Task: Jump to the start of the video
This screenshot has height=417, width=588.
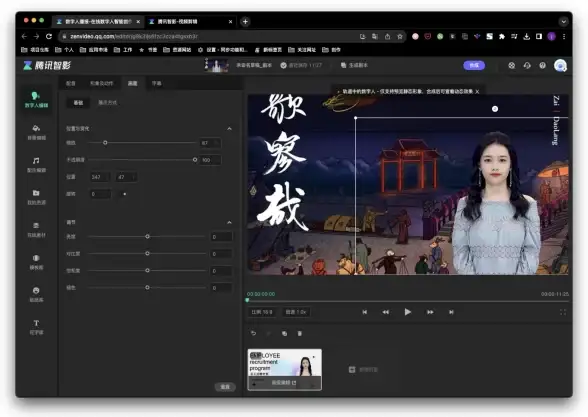Action: (x=364, y=312)
